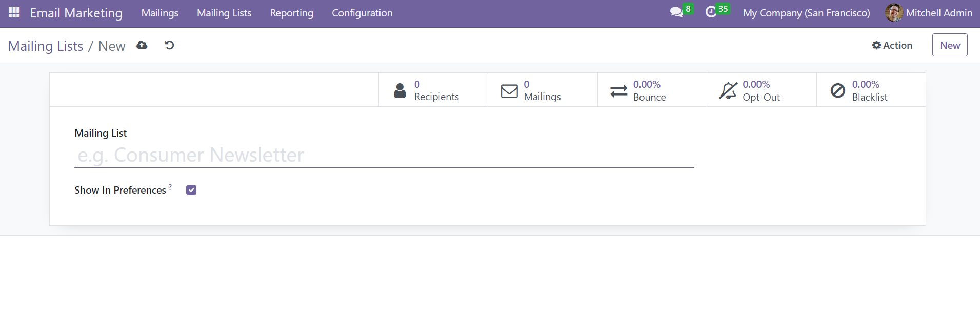Click the 'New' breadcrumb text
Screen dimensions: 980x323
pyautogui.click(x=112, y=46)
